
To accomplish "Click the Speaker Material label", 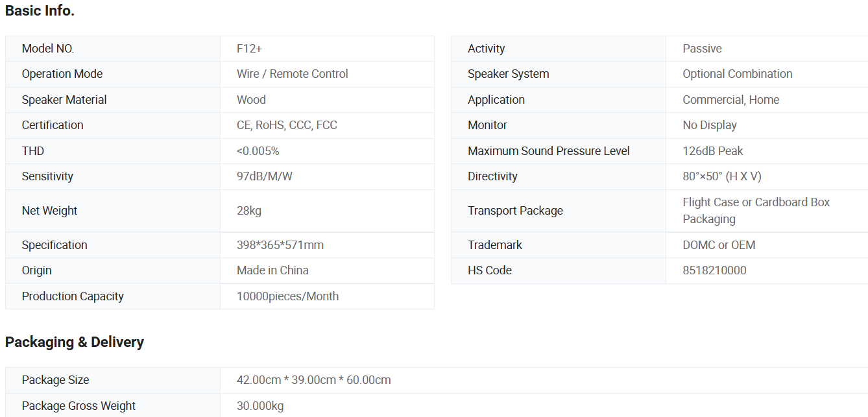I will (64, 100).
